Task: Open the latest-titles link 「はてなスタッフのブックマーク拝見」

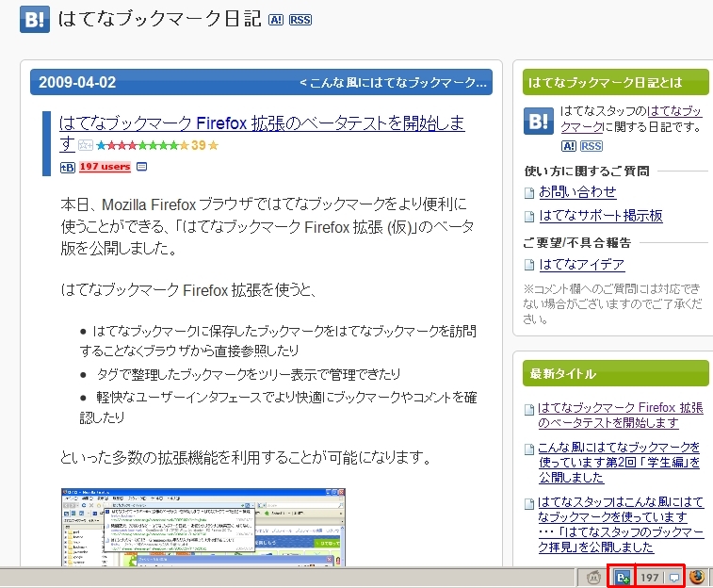Action: click(621, 524)
